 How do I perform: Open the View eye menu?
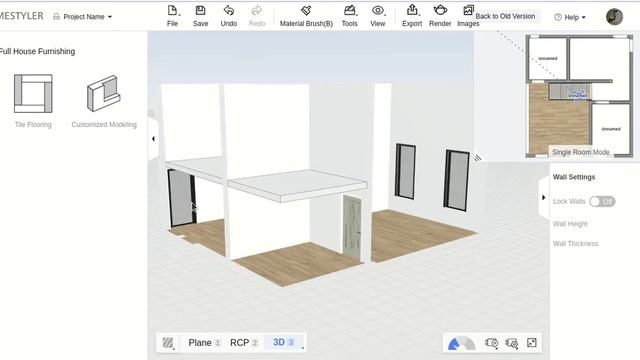coord(378,11)
